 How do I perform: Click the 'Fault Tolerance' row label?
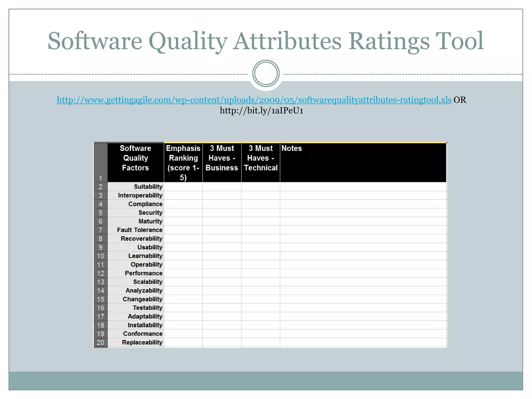pos(139,230)
